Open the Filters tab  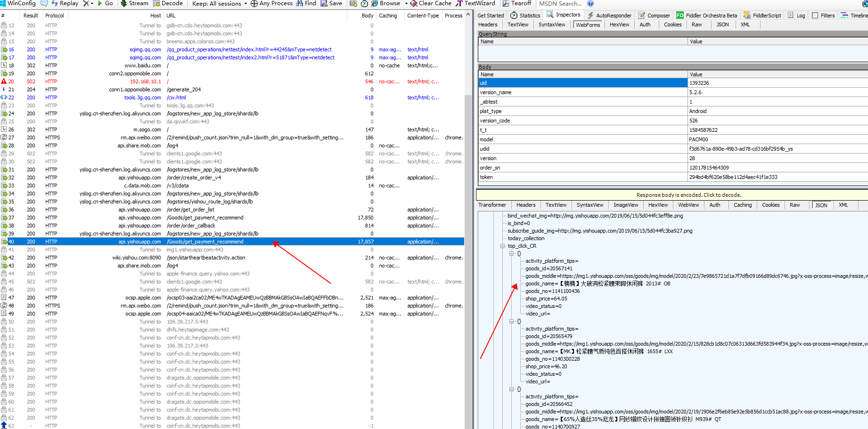(x=823, y=16)
